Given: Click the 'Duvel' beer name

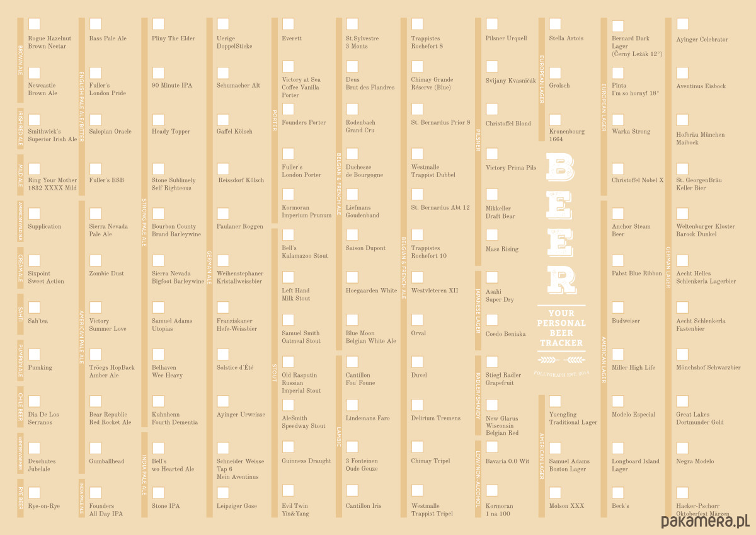Looking at the screenshot, I should pos(420,376).
